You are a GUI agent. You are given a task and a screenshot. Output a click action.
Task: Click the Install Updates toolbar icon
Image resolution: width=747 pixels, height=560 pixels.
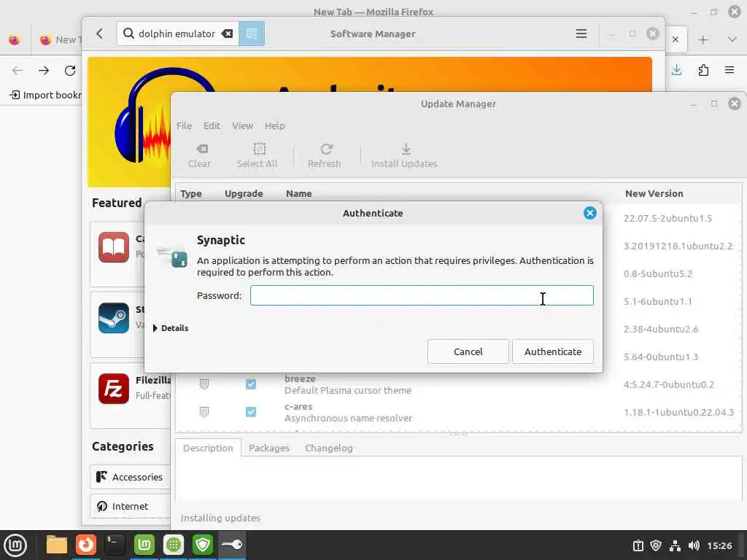[x=404, y=156]
